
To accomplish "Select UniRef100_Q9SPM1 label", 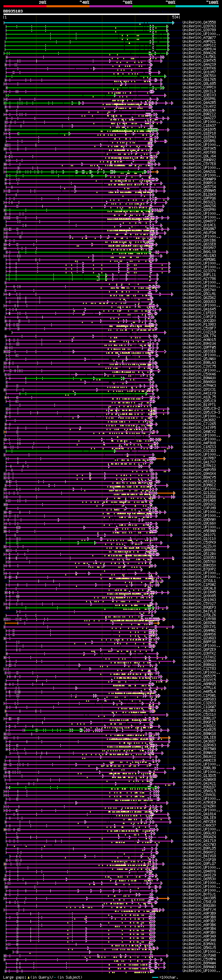I will pyautogui.click(x=199, y=99).
